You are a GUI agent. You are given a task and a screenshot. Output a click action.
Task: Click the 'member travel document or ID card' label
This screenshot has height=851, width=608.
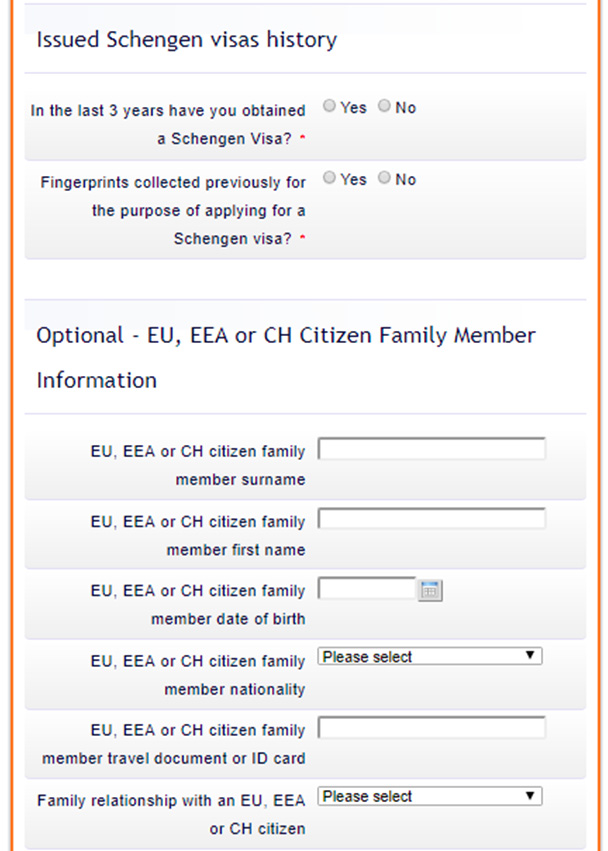(x=174, y=758)
